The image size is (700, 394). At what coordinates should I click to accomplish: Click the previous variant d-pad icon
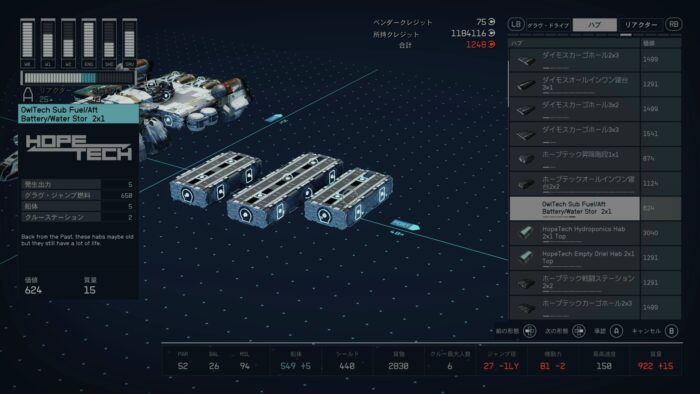[x=529, y=331]
